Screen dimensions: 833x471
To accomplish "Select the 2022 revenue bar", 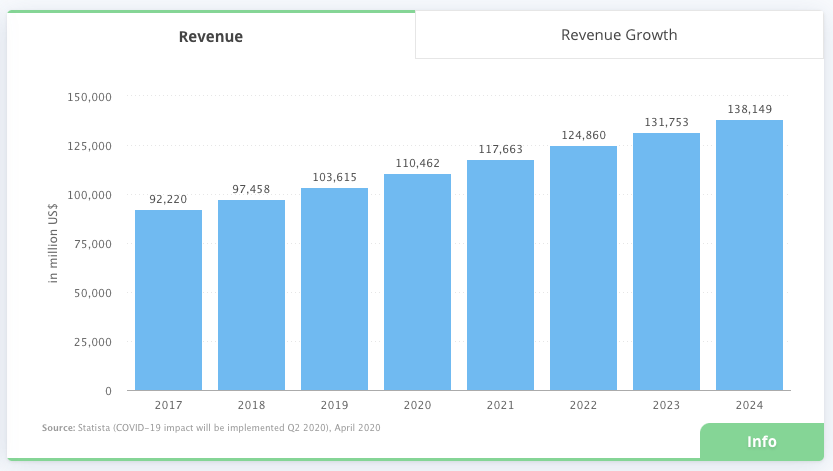I will pos(583,268).
